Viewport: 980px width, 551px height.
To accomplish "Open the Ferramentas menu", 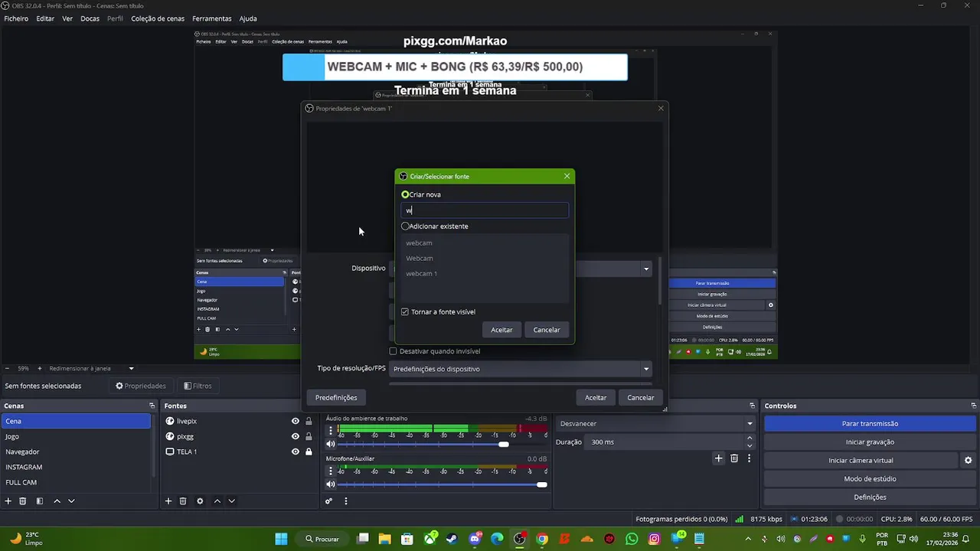I will pos(212,18).
